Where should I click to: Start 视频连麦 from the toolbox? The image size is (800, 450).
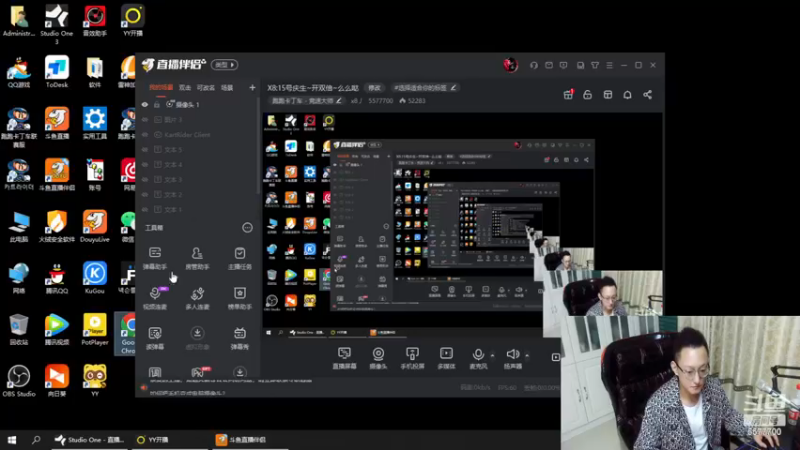point(155,298)
